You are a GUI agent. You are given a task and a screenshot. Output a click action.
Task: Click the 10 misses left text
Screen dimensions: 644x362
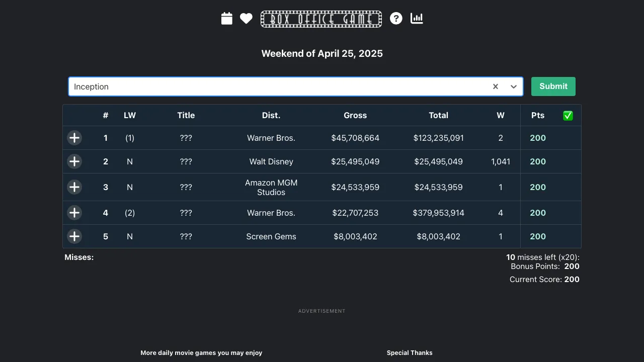tap(543, 257)
